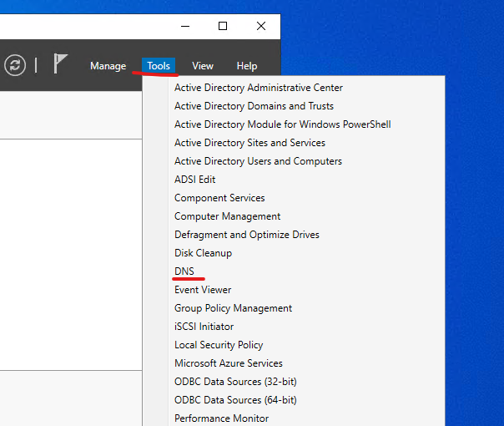
Task: Close the open Tools menu
Action: pos(159,66)
